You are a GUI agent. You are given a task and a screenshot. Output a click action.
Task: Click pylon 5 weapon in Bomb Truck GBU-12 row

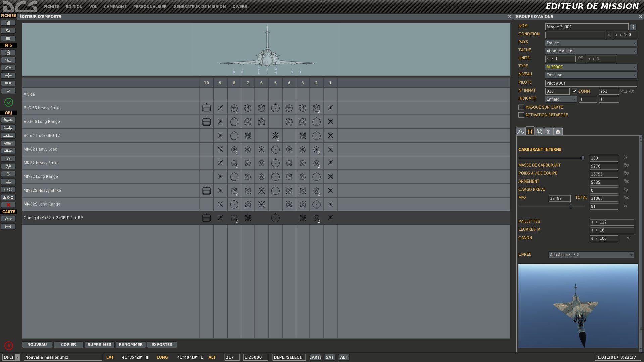(x=275, y=136)
